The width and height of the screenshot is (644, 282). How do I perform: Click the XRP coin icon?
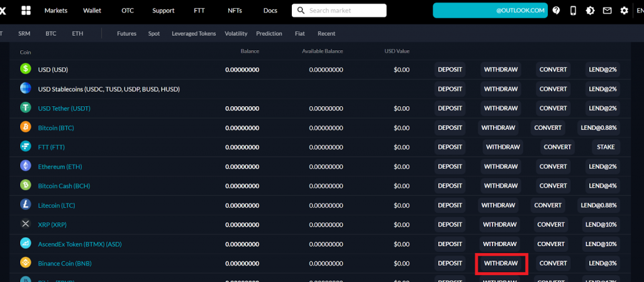point(25,224)
